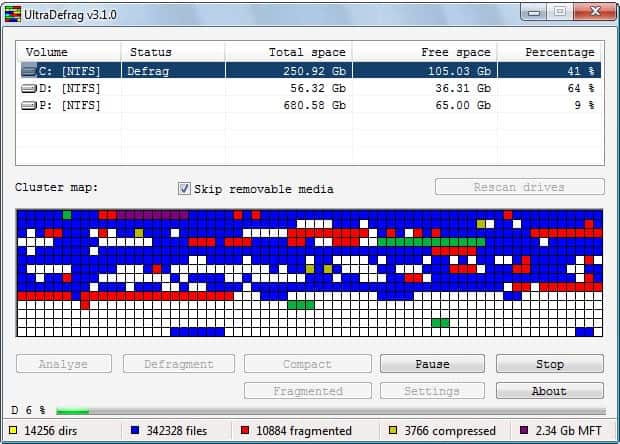Click the long green row in cluster map
Viewport: 620px width, 444px height.
tap(431, 242)
